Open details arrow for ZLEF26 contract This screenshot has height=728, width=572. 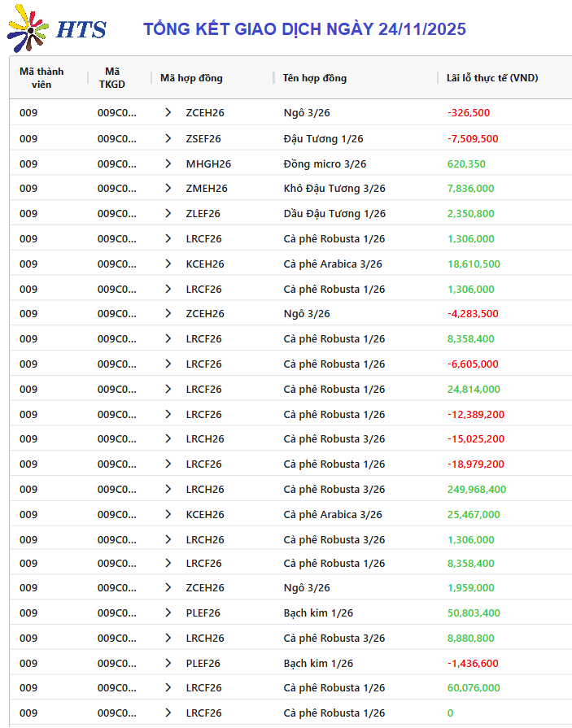168,214
